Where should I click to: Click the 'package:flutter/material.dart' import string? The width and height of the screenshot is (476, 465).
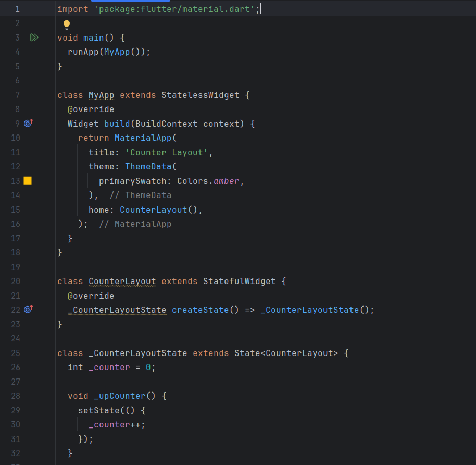coord(174,9)
